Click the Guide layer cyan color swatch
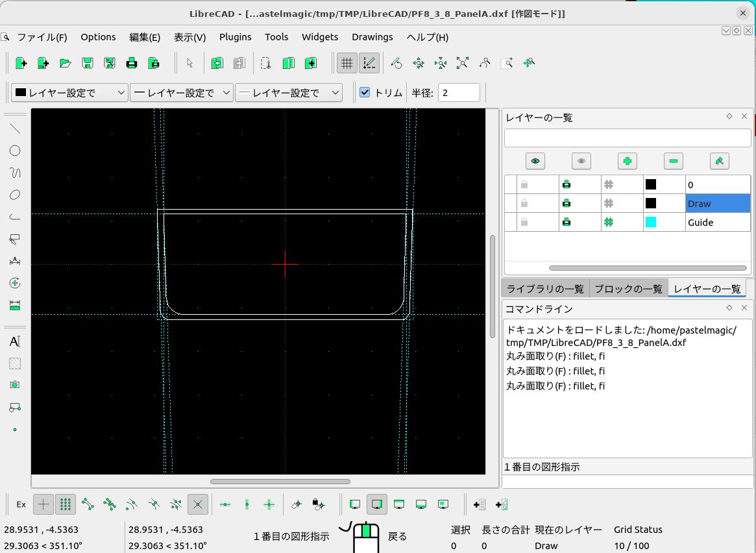This screenshot has height=553, width=756. coord(650,222)
